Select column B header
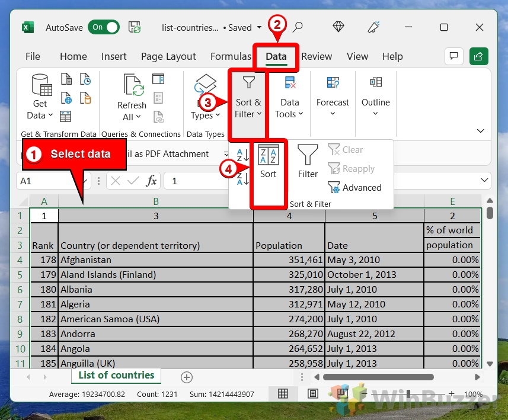The image size is (508, 420). point(156,201)
